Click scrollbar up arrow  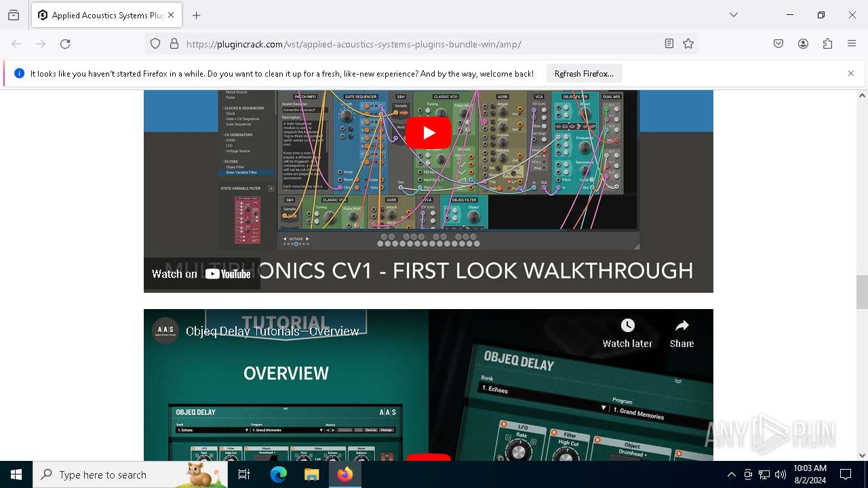(862, 96)
